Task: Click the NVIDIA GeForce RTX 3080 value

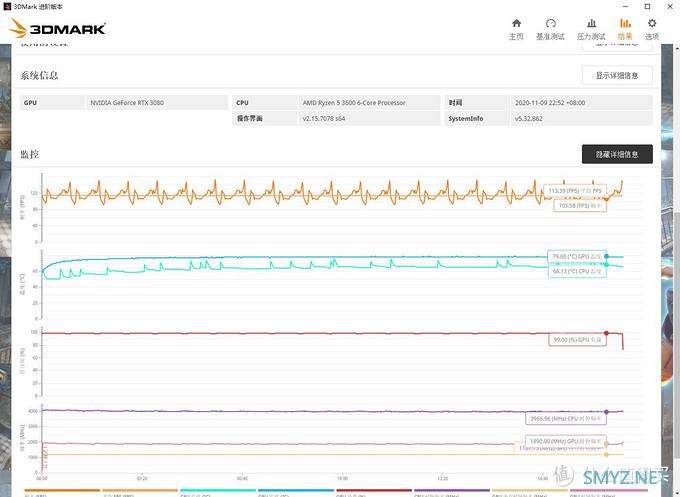Action: pos(127,103)
